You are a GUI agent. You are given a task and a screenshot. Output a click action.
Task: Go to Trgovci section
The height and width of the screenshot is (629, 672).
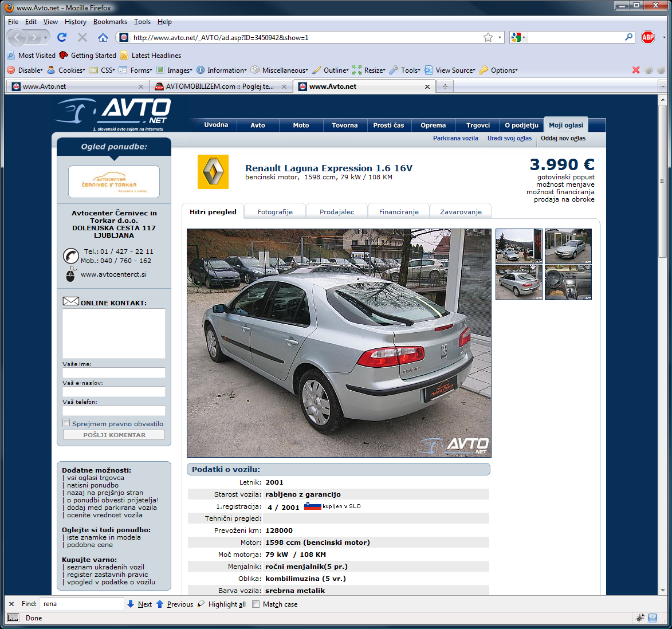click(478, 125)
